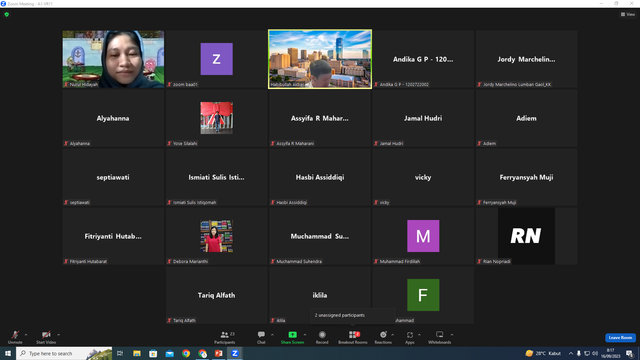Open Breakout Rooms

pos(353,337)
